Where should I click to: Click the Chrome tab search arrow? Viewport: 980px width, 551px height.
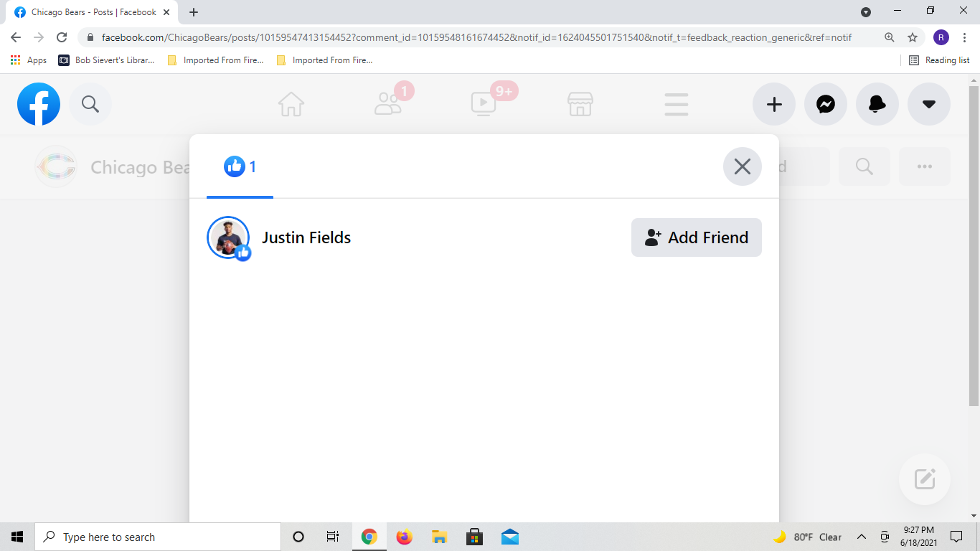tap(866, 11)
